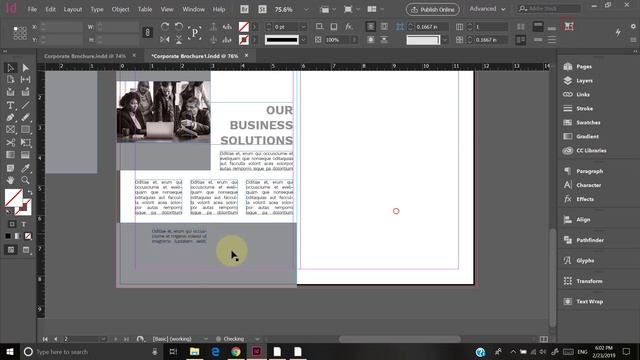Viewport: 640px width, 360px height.
Task: Select the Hand tool
Action: point(11,180)
